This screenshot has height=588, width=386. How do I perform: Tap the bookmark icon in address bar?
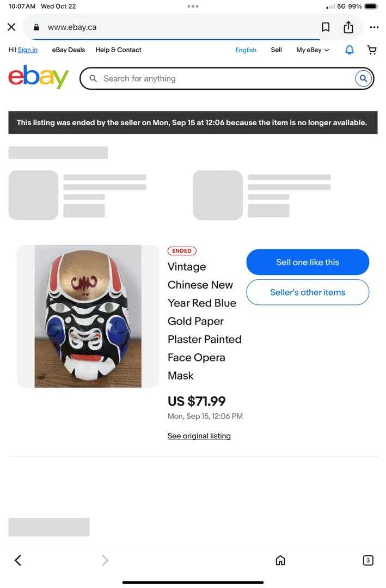pos(326,27)
